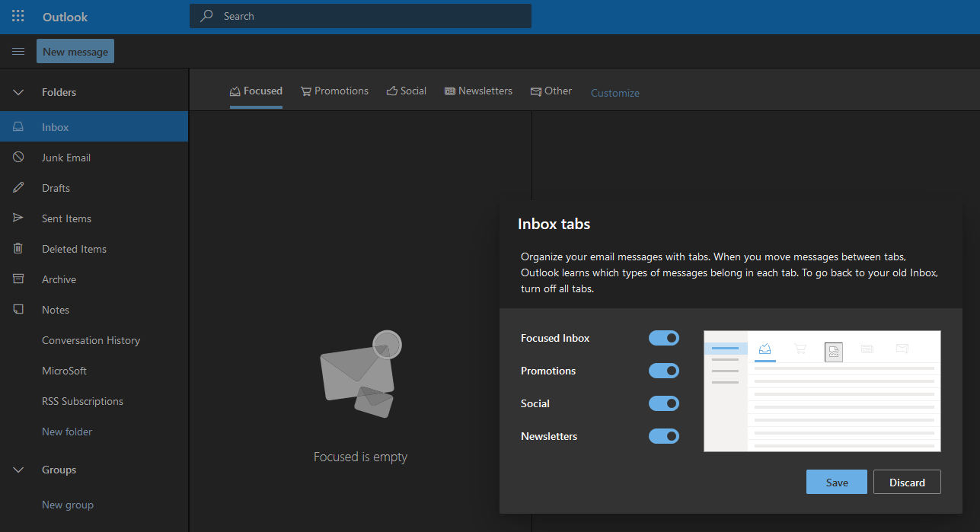Click the Sent Items arrow icon
This screenshot has height=532, width=980.
(x=18, y=218)
